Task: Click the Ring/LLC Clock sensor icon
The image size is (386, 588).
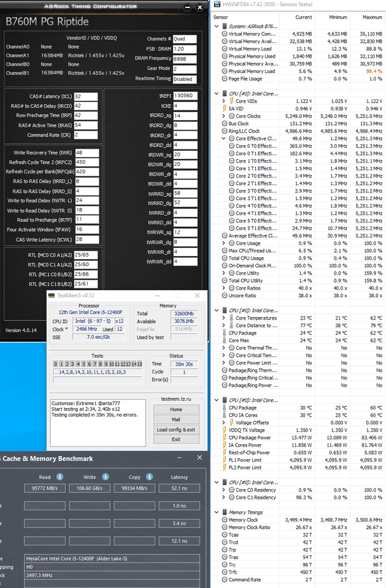Action: tap(225, 131)
